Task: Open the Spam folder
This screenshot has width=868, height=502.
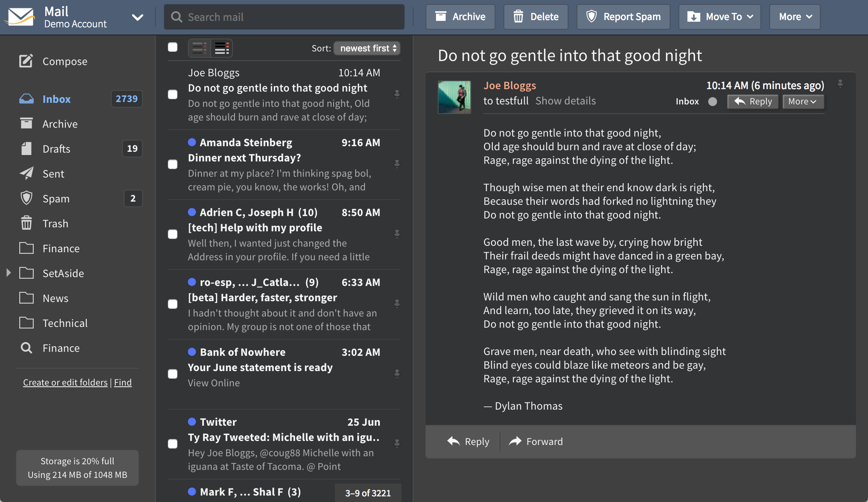Action: pyautogui.click(x=56, y=198)
